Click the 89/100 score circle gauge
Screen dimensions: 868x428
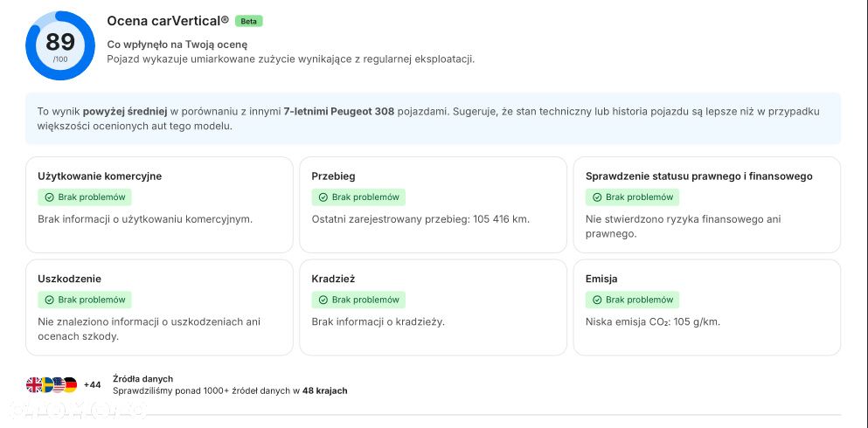click(60, 45)
